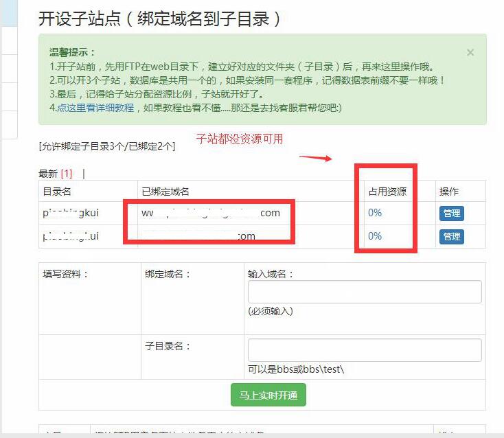Viewport: 504px width, 438px height.
Task: Click 0% resource link in first row
Action: point(375,213)
